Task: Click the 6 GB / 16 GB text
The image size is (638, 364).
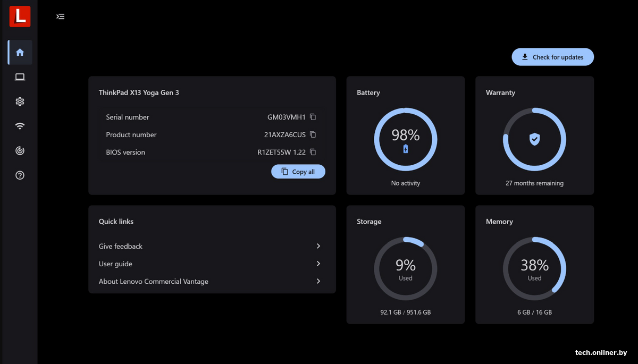Action: coord(534,312)
